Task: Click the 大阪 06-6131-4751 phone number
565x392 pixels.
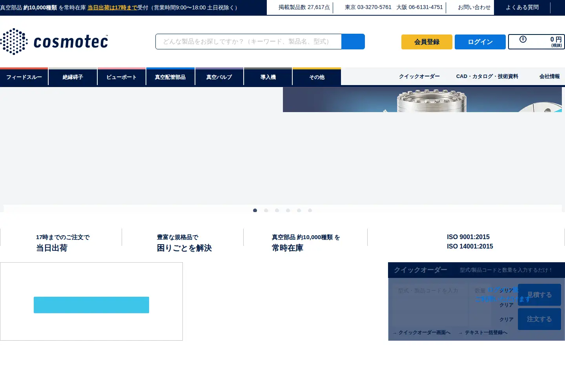Action: 419,7
